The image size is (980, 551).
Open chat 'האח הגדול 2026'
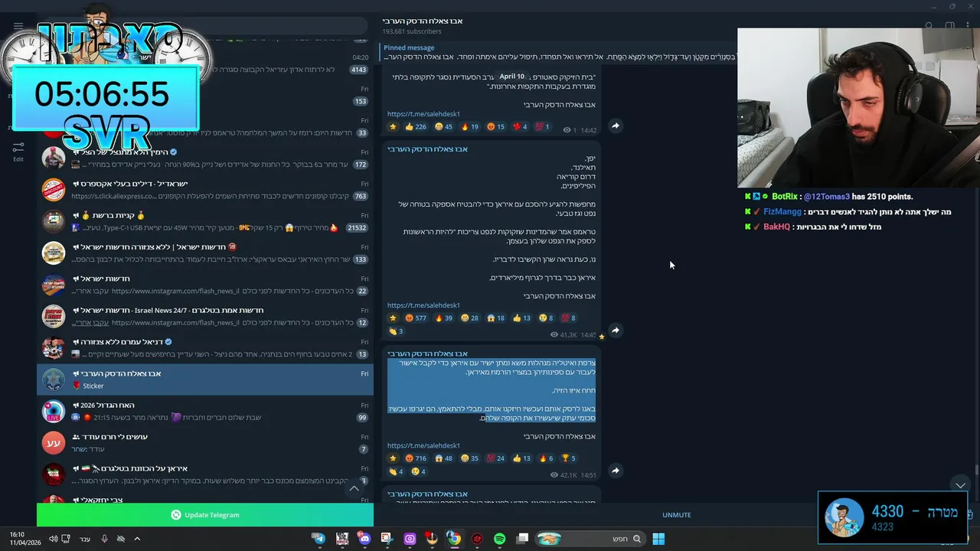coord(205,411)
